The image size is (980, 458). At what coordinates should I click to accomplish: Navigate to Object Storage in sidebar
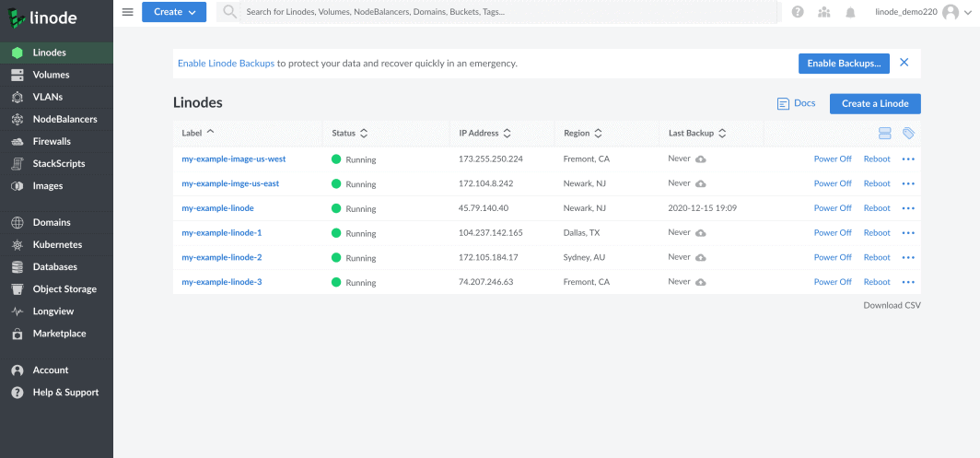(64, 289)
